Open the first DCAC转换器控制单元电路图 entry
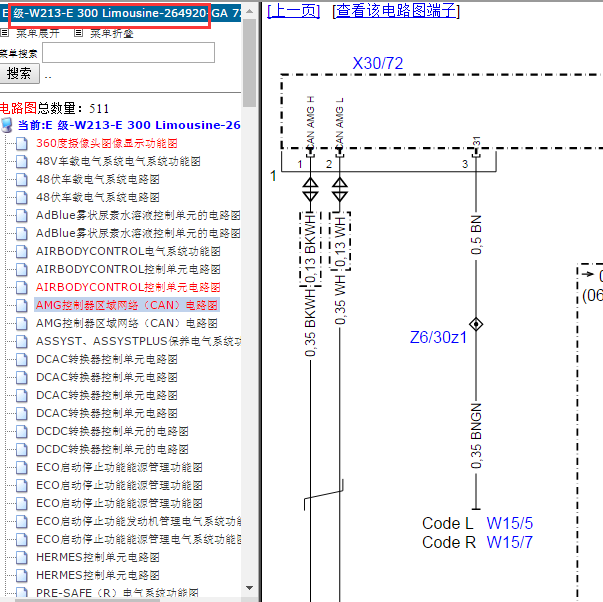603x602 pixels. 107,359
